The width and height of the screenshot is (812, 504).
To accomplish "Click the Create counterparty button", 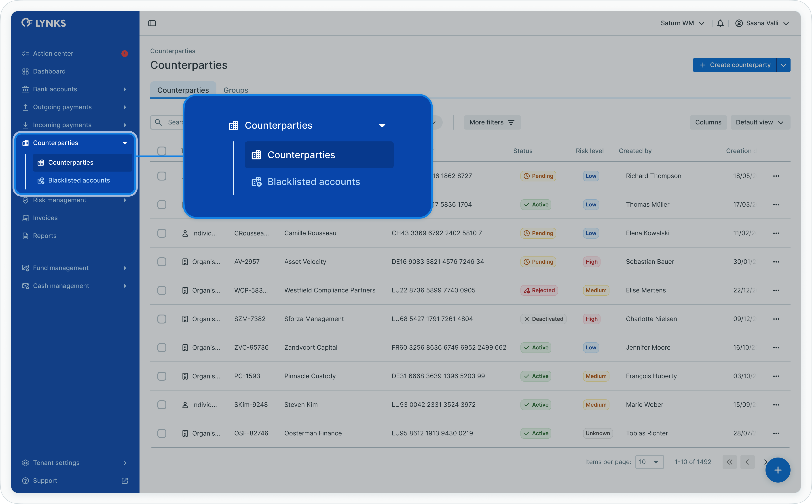I will point(735,65).
